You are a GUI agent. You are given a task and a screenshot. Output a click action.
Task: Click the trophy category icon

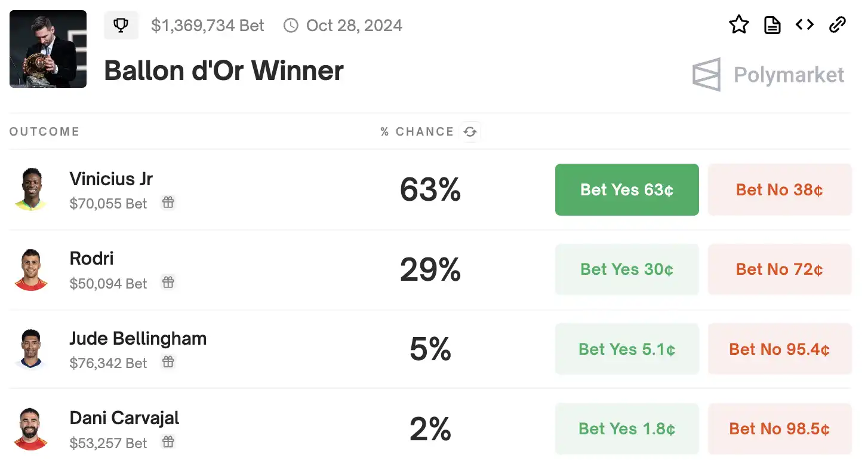(121, 26)
